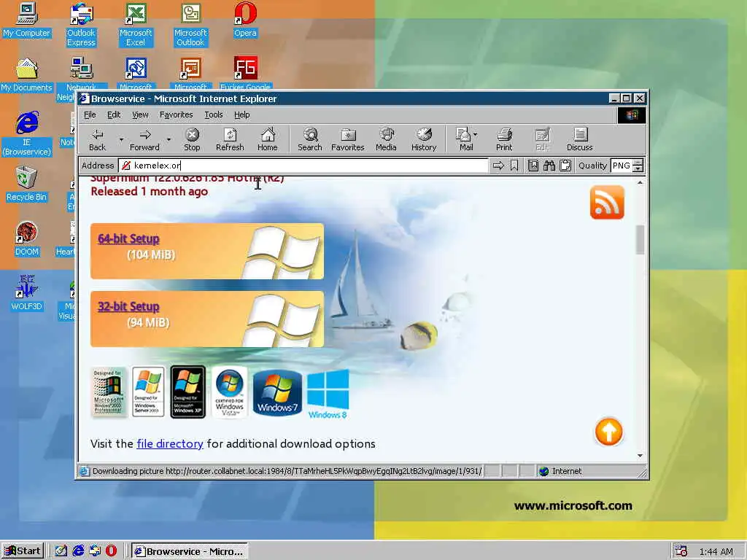
Task: Click the Back arrow toolbar button
Action: 97,139
